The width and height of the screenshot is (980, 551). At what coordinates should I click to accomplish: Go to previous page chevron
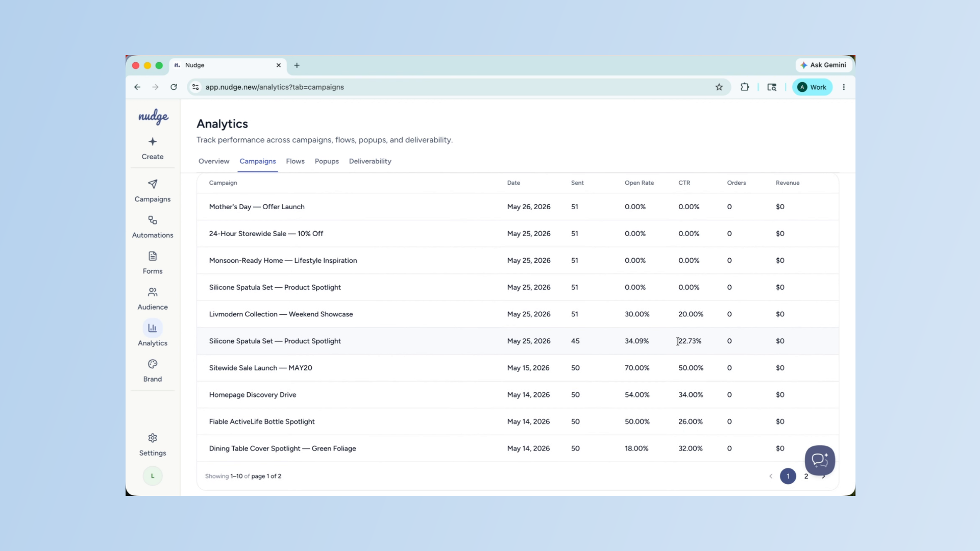pyautogui.click(x=771, y=476)
